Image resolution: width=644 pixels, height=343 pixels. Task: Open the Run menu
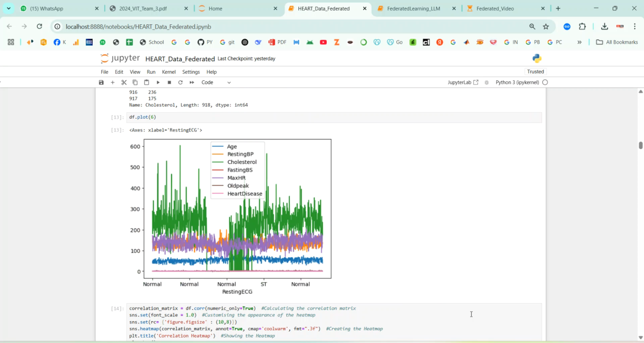(x=151, y=72)
